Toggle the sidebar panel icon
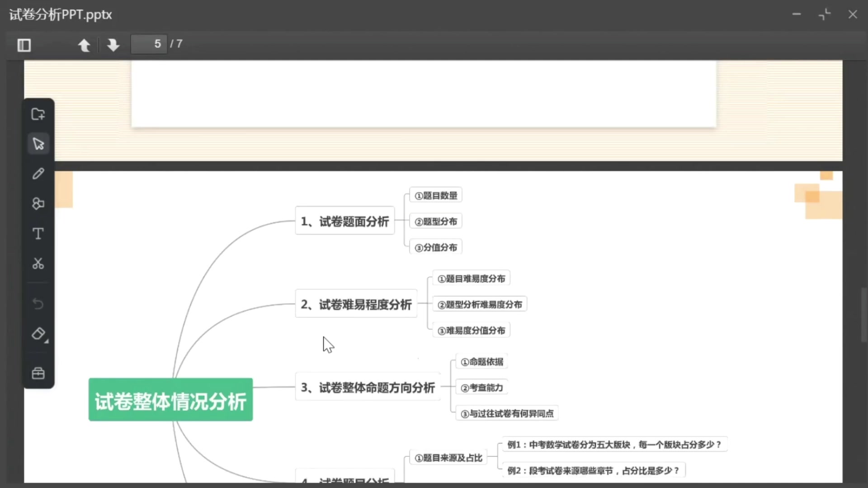This screenshot has height=488, width=868. point(24,45)
